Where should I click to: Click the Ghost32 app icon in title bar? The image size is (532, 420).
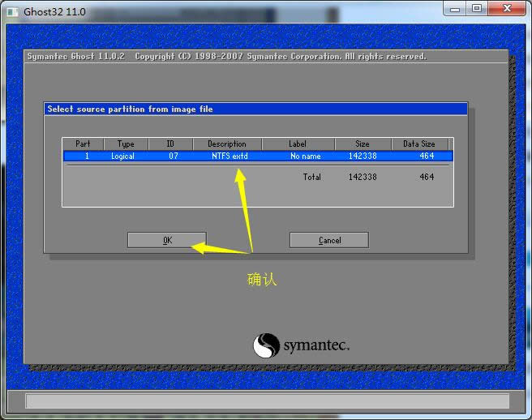click(13, 9)
